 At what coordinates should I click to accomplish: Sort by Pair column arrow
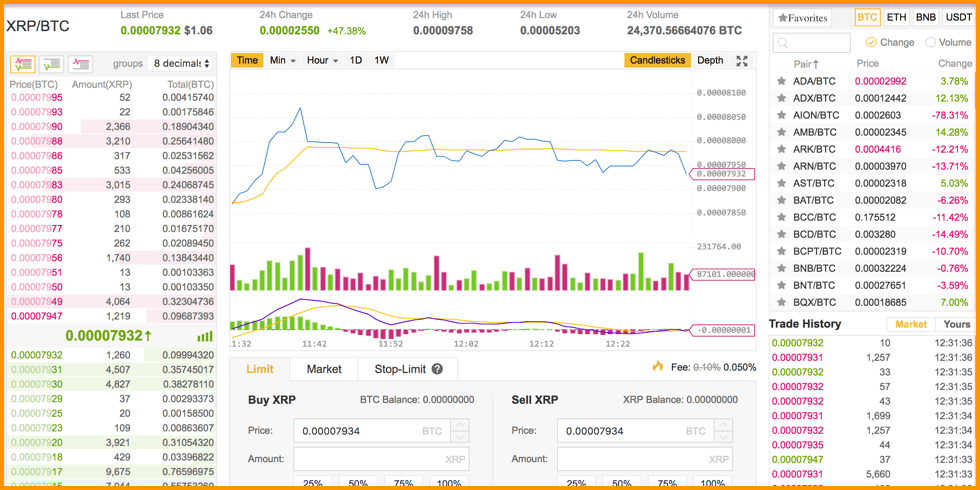pos(816,64)
